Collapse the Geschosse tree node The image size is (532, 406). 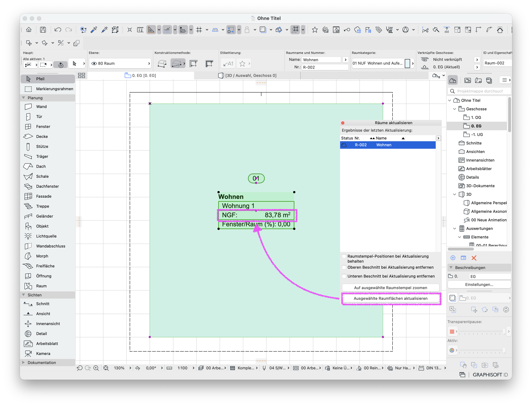pyautogui.click(x=455, y=109)
